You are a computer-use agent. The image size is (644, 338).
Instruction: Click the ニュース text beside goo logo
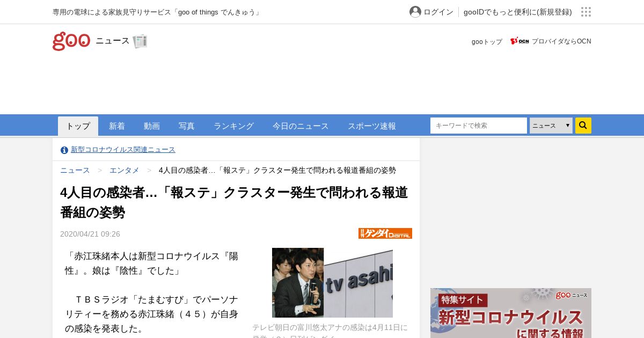click(113, 41)
